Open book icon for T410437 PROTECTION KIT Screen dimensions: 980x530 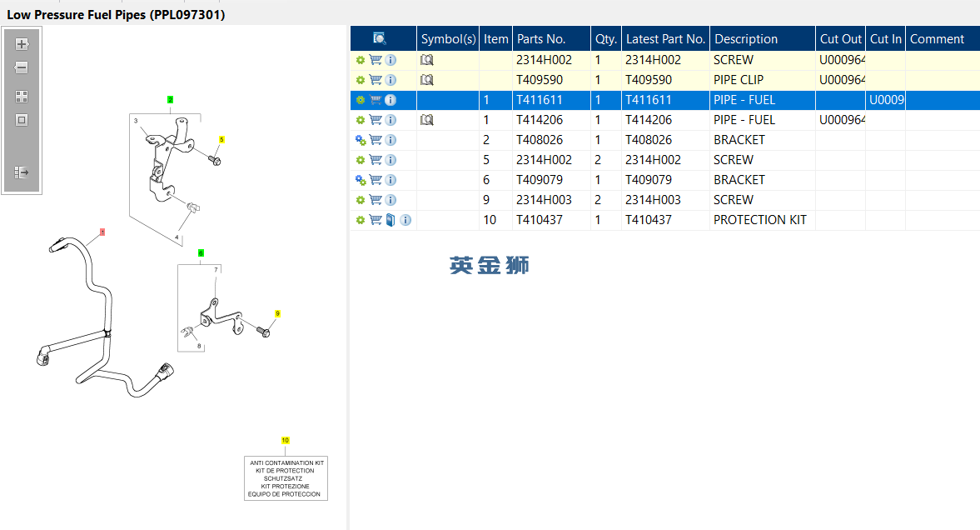[391, 220]
